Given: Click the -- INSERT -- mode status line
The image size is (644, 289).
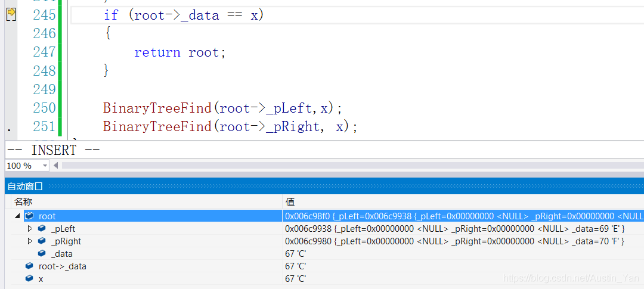Looking at the screenshot, I should [54, 150].
